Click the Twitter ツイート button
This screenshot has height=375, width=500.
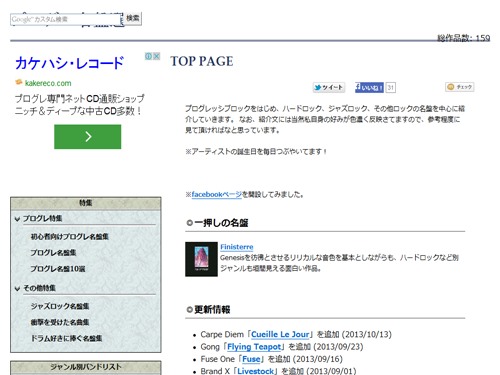point(329,87)
